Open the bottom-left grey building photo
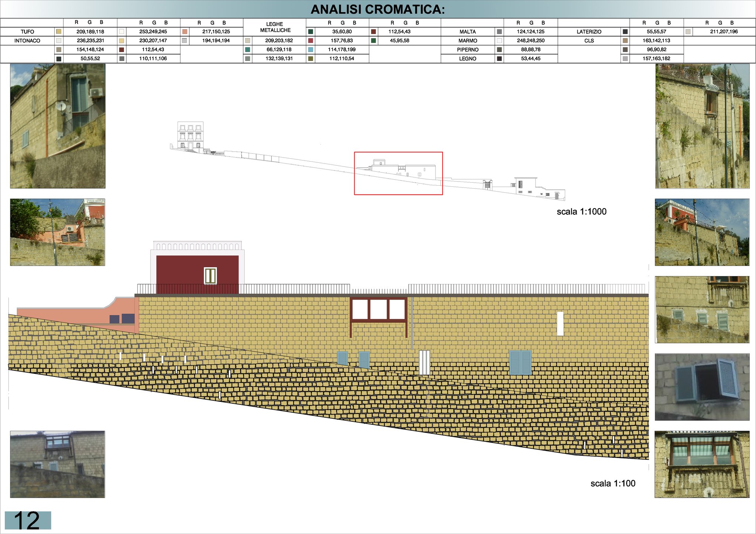The width and height of the screenshot is (756, 534). (58, 464)
